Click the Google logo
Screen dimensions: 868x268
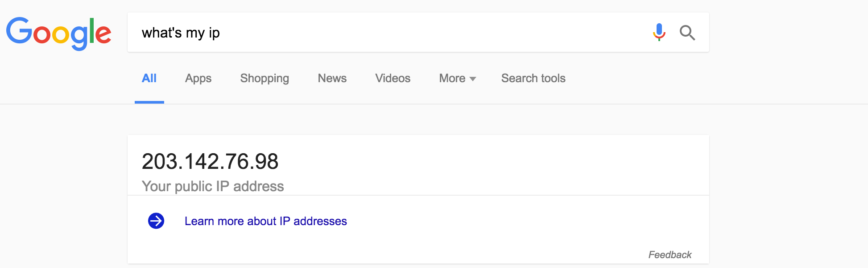click(58, 33)
